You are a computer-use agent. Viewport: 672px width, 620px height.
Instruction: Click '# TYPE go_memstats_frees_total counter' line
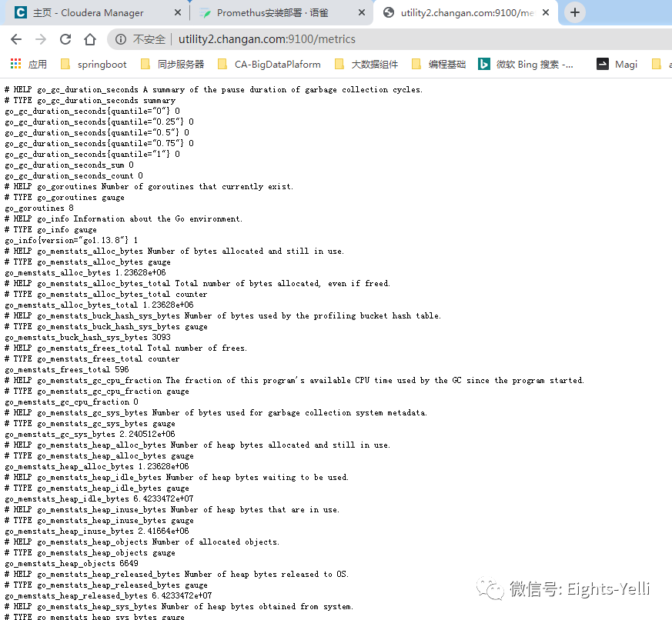coord(92,358)
